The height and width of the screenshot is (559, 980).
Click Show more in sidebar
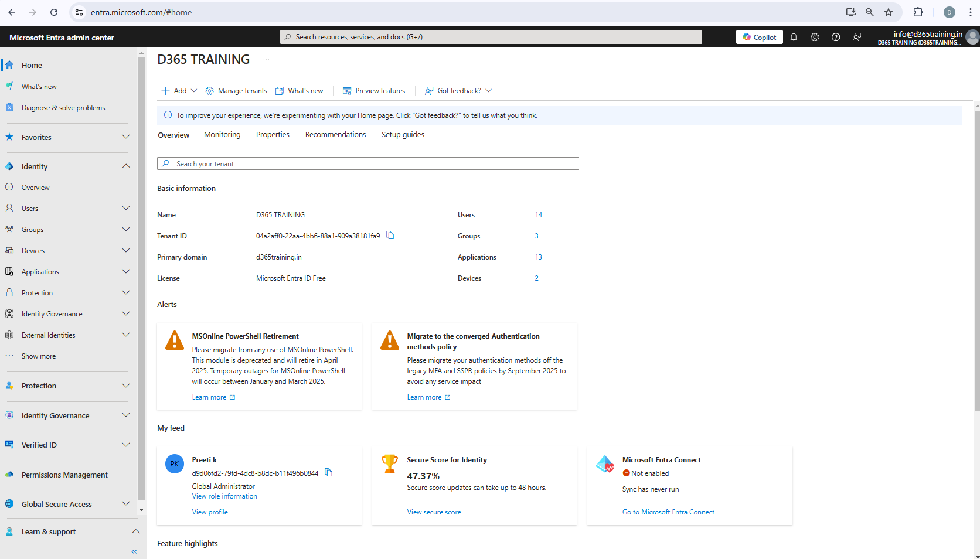(39, 356)
